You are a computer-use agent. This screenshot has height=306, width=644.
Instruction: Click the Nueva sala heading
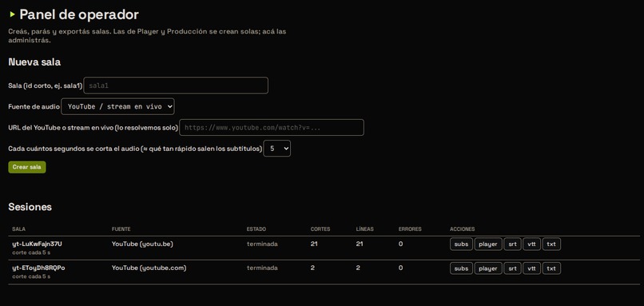(x=34, y=62)
